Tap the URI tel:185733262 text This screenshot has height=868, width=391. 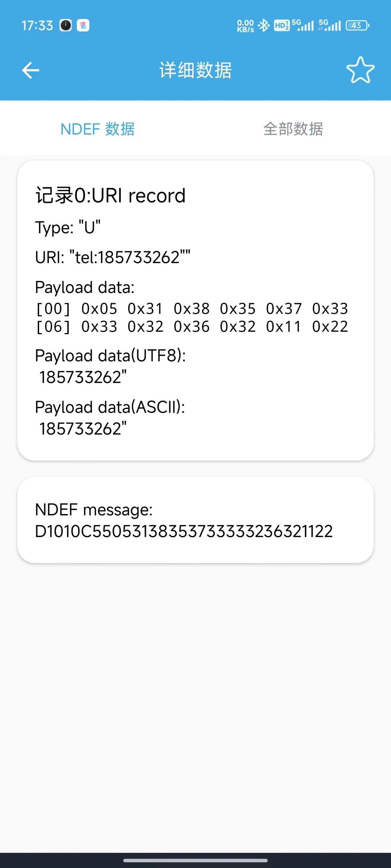pyautogui.click(x=113, y=258)
